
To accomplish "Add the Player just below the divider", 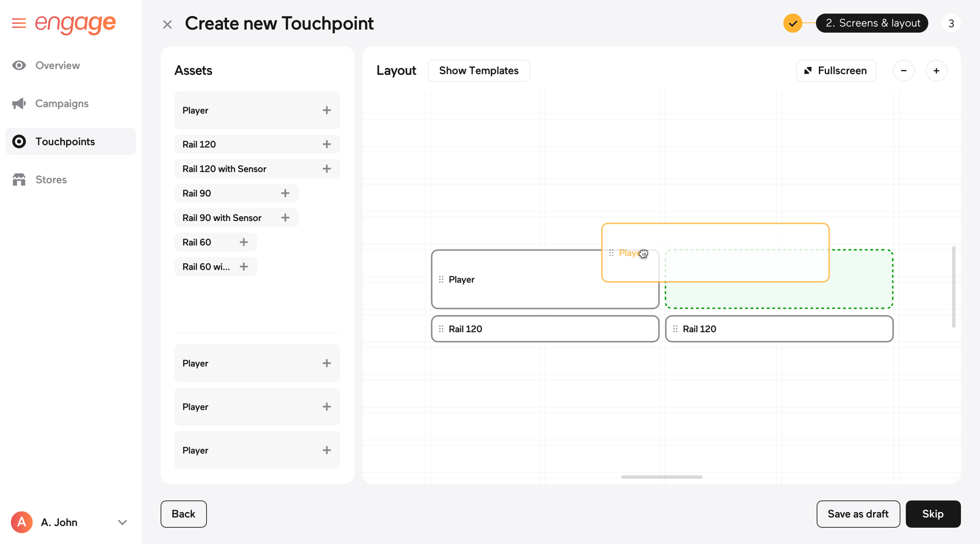I will [x=327, y=363].
